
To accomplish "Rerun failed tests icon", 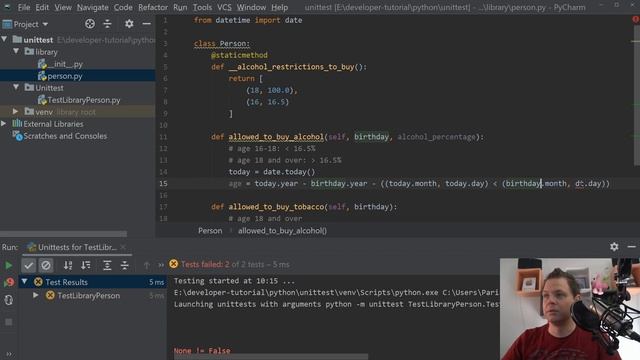I will [9, 282].
